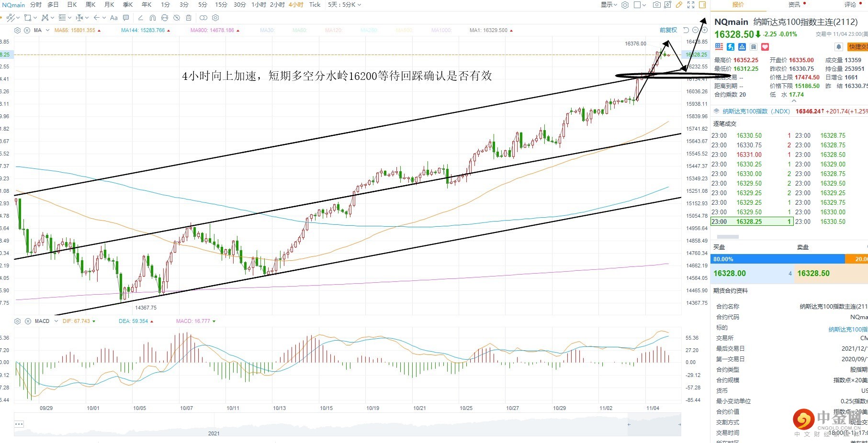Expand the rectangle tool options arrow
The image size is (868, 443).
pos(35,18)
